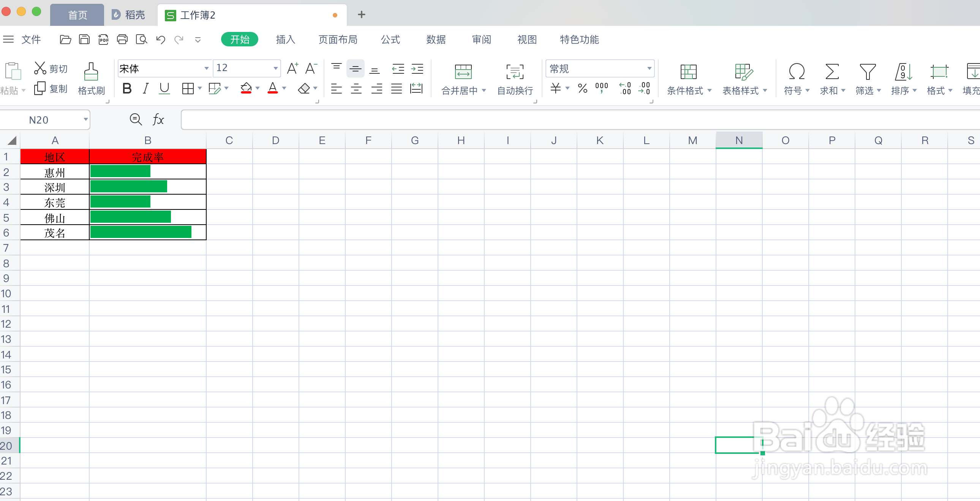Image resolution: width=980 pixels, height=501 pixels.
Task: Right-align the cell text
Action: (x=377, y=89)
